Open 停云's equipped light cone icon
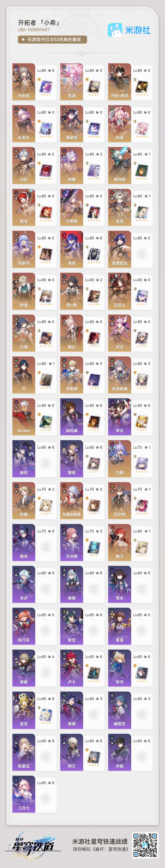Screen dimensions: 165x868 (x=142, y=421)
